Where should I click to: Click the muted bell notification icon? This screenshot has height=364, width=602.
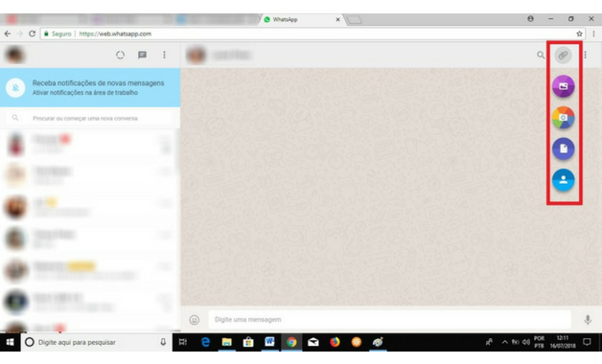click(x=15, y=88)
